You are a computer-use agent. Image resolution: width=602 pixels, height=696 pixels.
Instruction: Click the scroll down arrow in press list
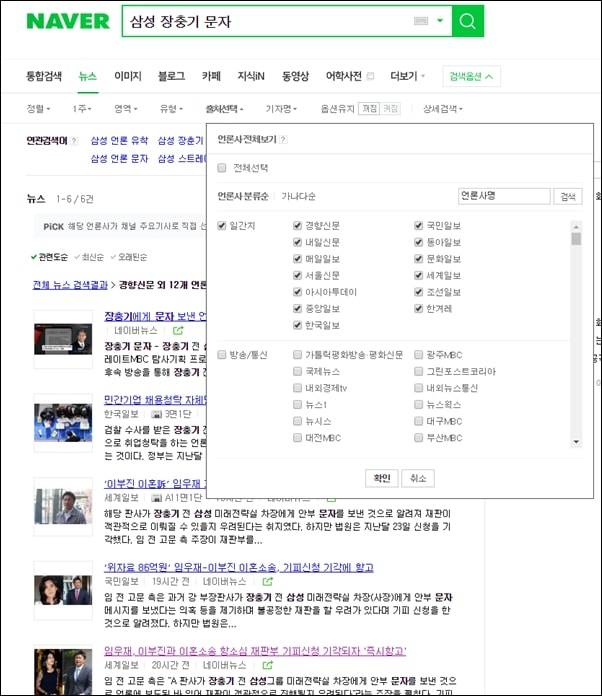click(576, 442)
